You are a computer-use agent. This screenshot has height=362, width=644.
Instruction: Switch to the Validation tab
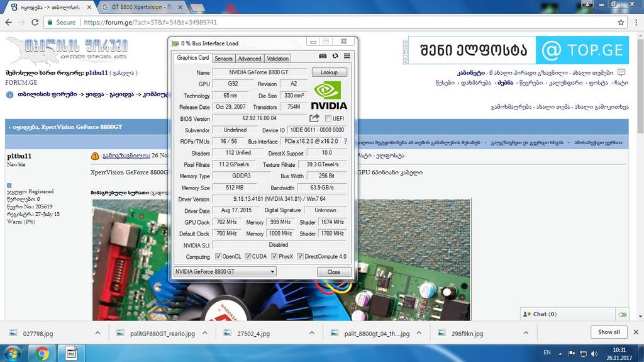tap(277, 59)
